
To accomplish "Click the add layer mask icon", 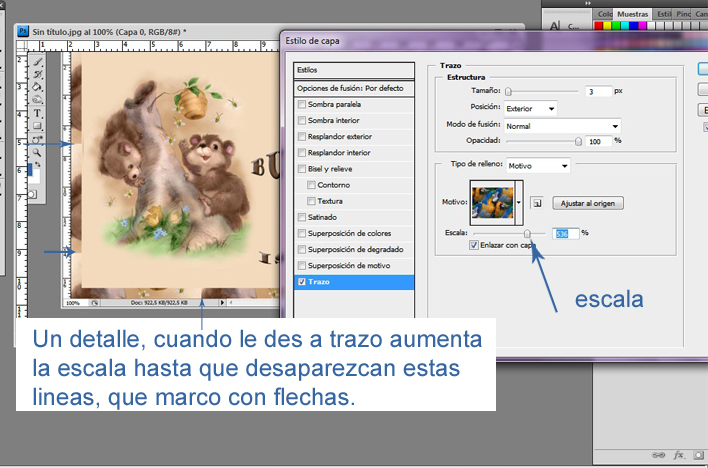I will click(x=699, y=455).
